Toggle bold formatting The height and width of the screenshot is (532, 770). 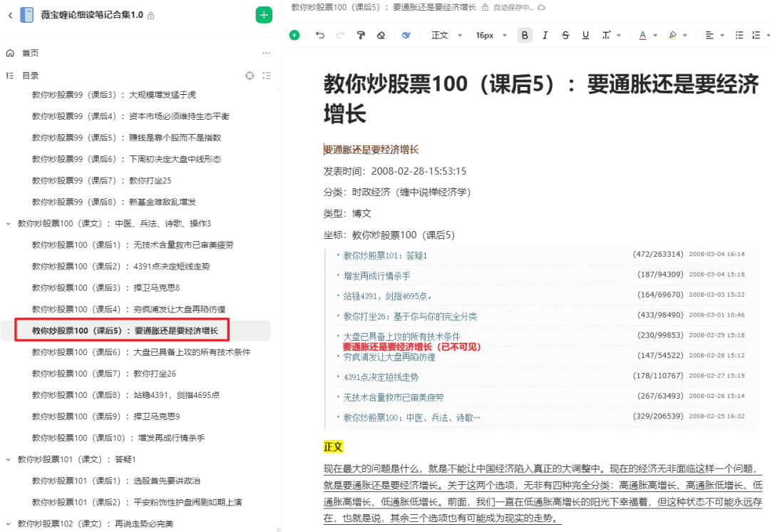point(525,35)
